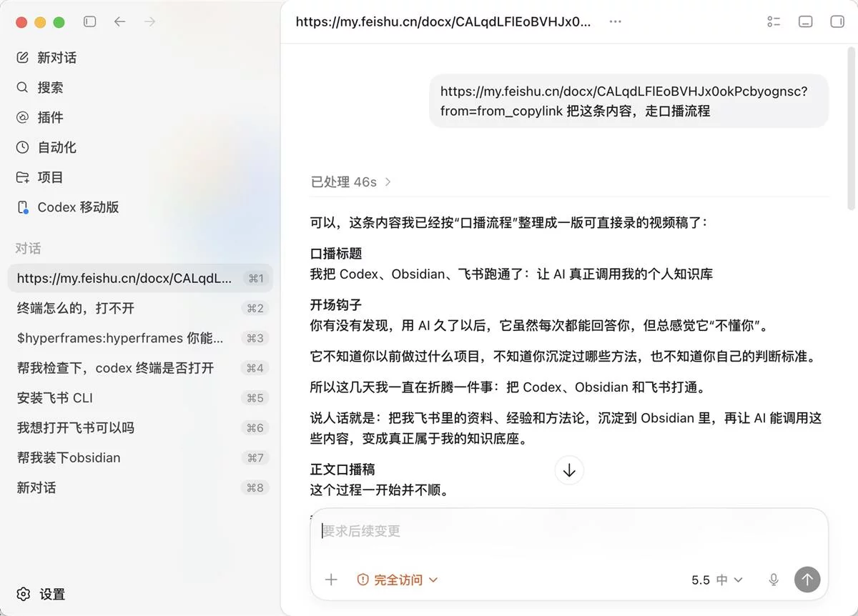This screenshot has height=616, width=858.
Task: Click the 正文口播稿 heading
Action: click(342, 470)
